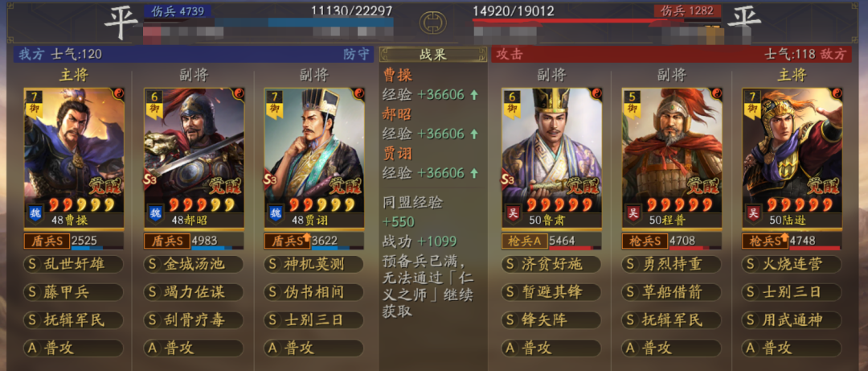Click the S3 season badge on 鲁肃's card
The image size is (868, 371).
coord(508,179)
